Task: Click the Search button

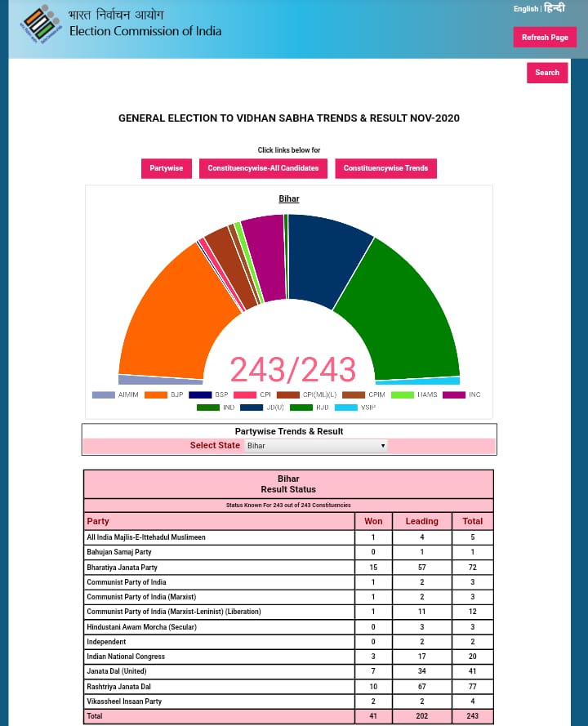Action: (547, 73)
